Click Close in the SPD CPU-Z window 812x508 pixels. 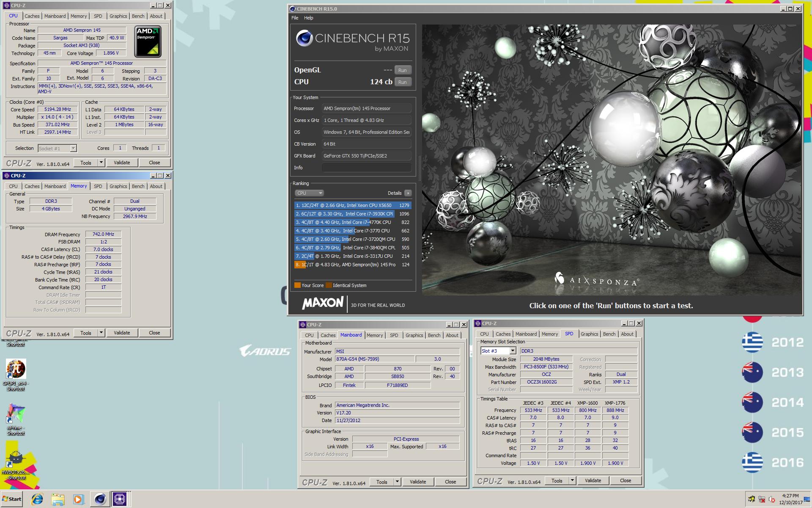tap(625, 480)
